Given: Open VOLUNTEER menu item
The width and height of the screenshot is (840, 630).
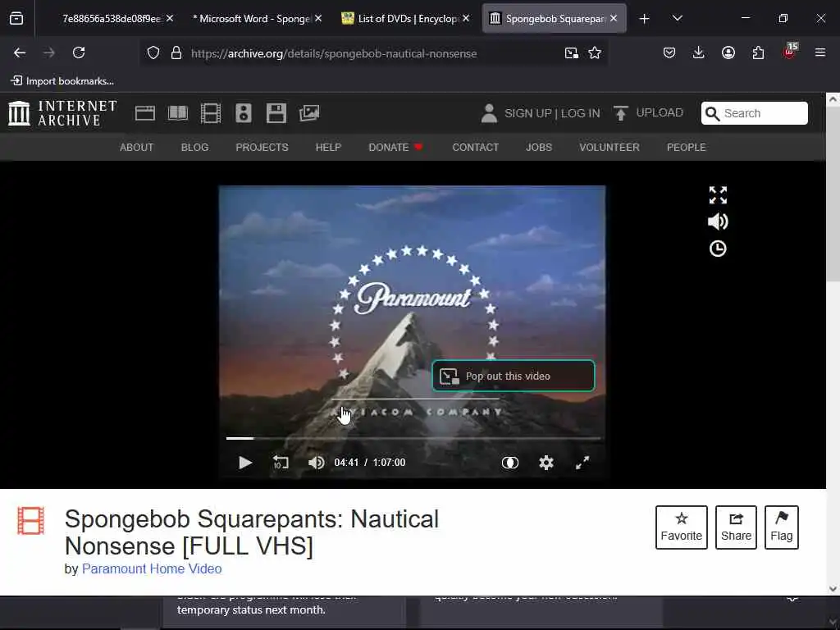Looking at the screenshot, I should point(609,148).
